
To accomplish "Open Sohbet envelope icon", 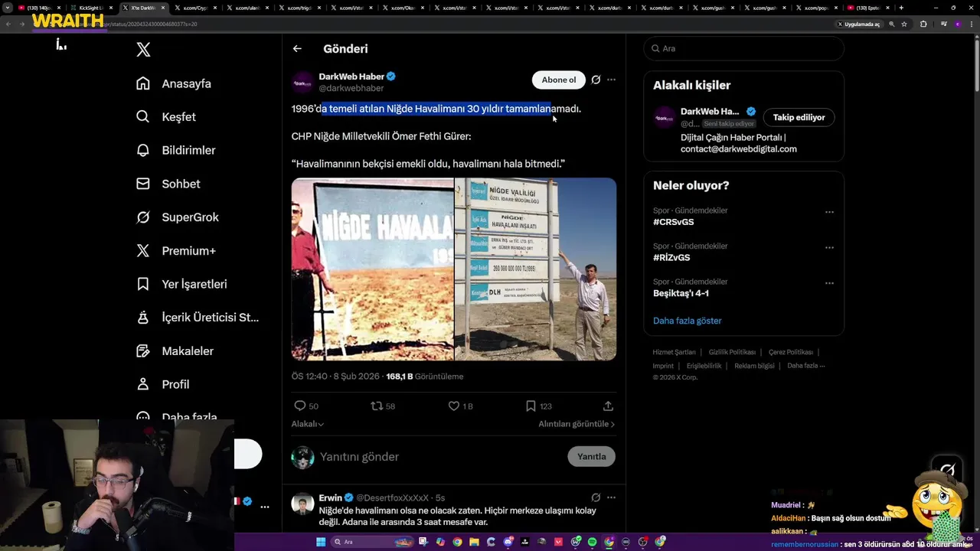I will 143,184.
